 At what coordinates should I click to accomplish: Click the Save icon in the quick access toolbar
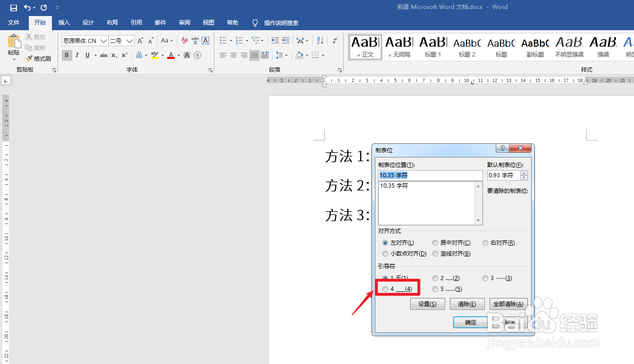(x=14, y=8)
